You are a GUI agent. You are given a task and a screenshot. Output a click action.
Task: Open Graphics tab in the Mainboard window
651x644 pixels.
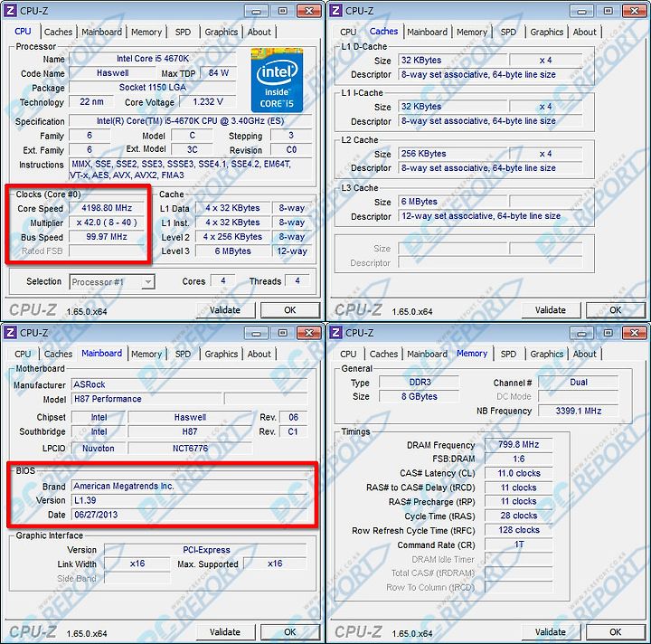point(222,354)
